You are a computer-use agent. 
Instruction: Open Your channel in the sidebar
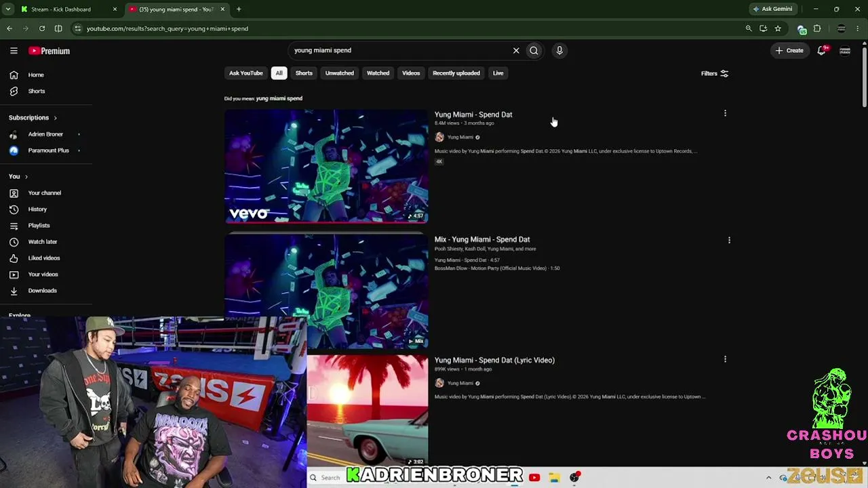pyautogui.click(x=46, y=193)
